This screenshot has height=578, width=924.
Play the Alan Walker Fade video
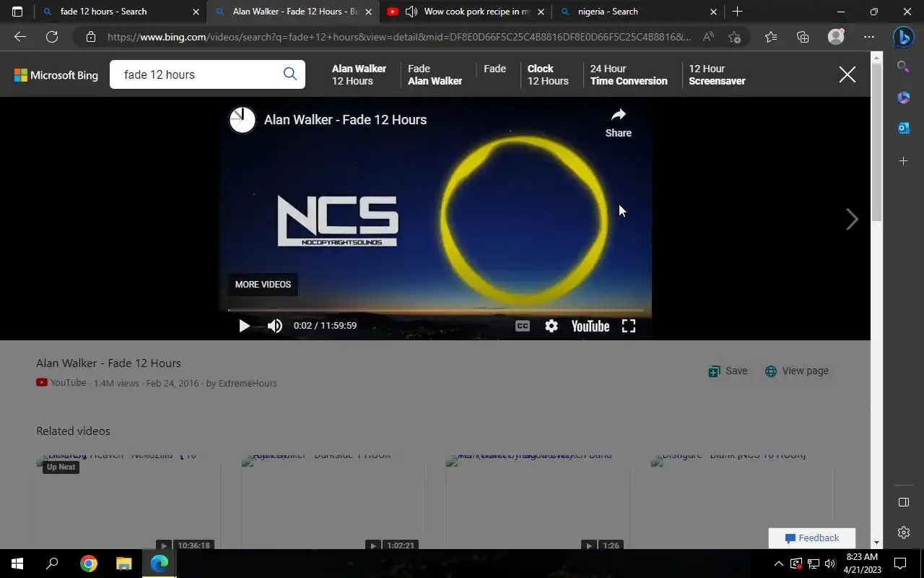pyautogui.click(x=244, y=326)
